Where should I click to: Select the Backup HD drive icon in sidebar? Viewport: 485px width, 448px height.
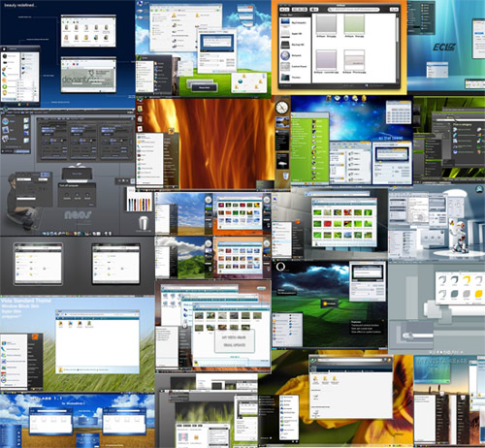pos(285,45)
